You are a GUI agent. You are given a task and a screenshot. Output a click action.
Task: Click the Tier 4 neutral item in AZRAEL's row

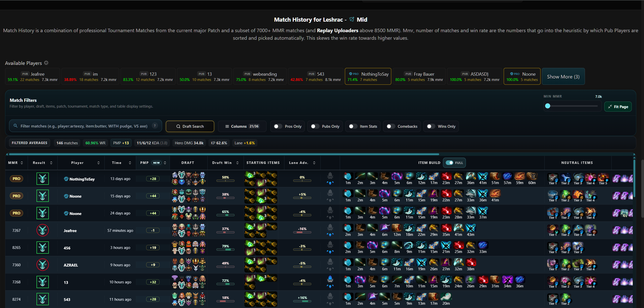tap(590, 264)
